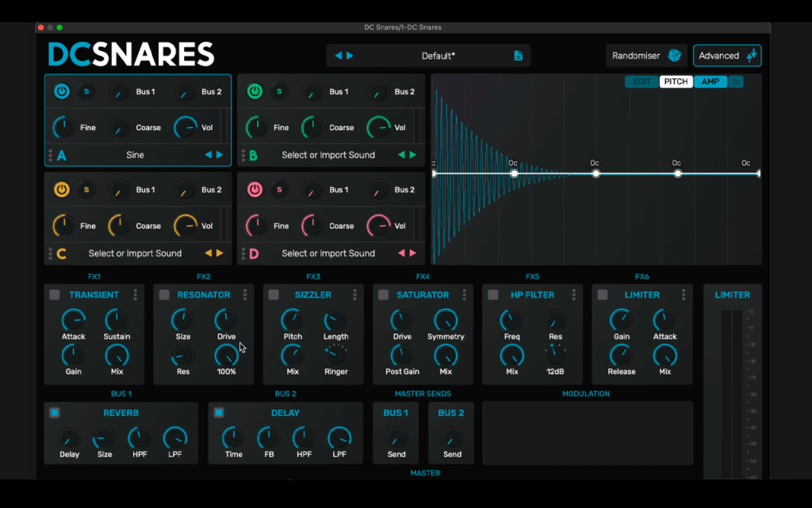Click the Advanced button
This screenshot has width=812, height=508.
click(727, 56)
